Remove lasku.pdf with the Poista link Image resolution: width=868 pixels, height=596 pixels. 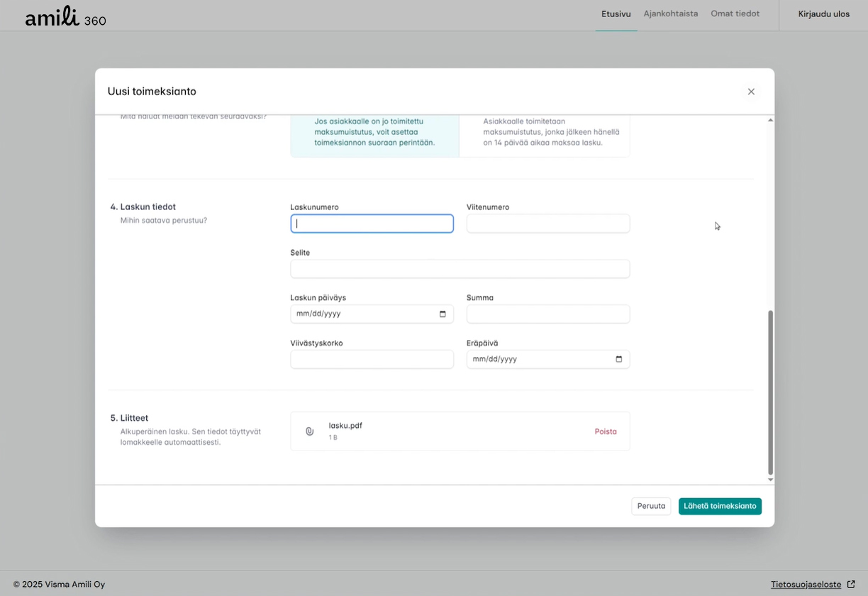pyautogui.click(x=605, y=431)
